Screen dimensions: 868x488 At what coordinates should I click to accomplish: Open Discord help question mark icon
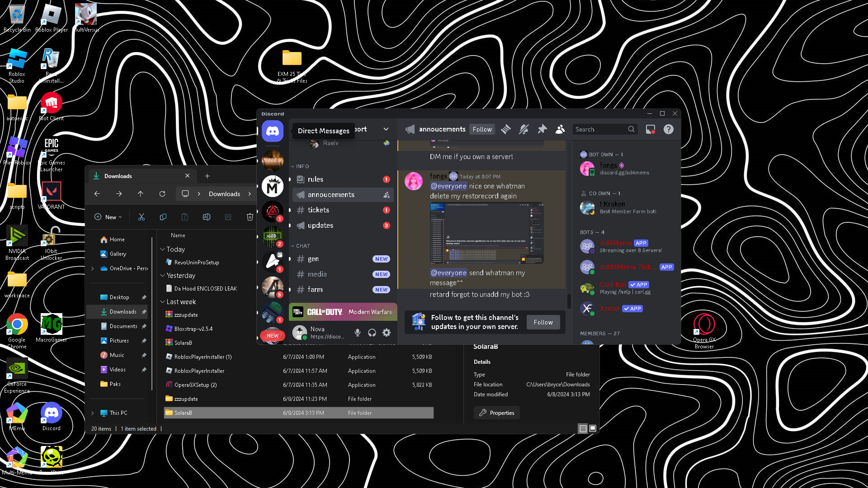[669, 129]
